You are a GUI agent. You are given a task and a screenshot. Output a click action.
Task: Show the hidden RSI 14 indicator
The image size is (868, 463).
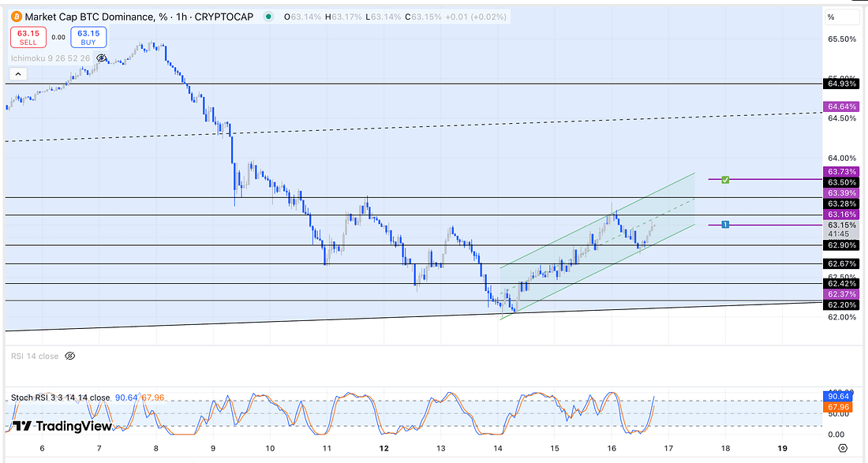tap(69, 357)
